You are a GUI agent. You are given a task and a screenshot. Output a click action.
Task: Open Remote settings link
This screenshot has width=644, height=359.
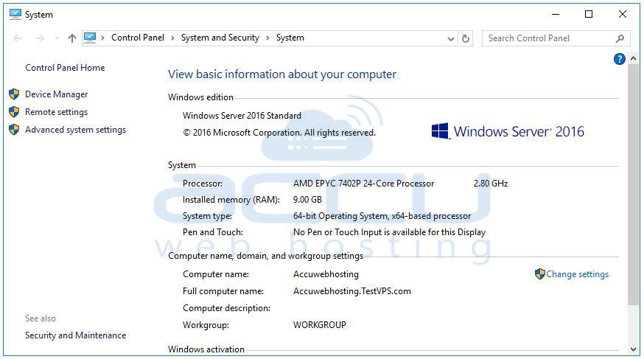point(56,112)
